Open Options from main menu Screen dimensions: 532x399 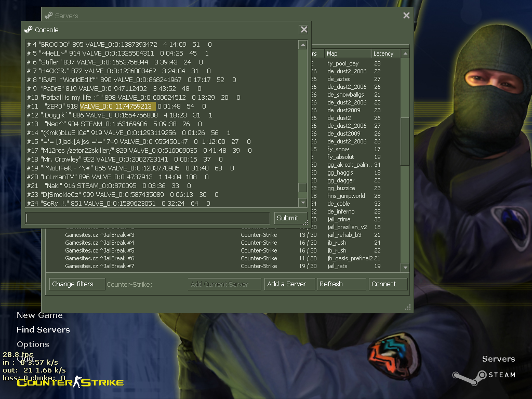pos(33,344)
